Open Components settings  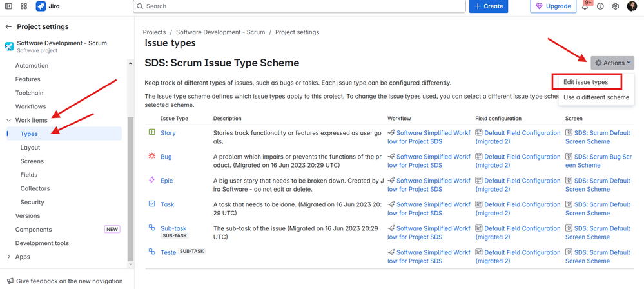pos(34,230)
